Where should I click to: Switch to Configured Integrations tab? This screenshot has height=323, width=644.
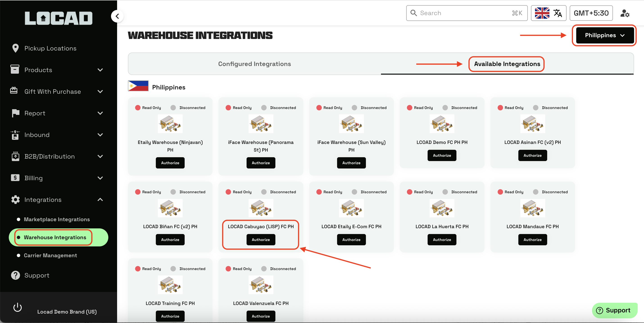(254, 64)
